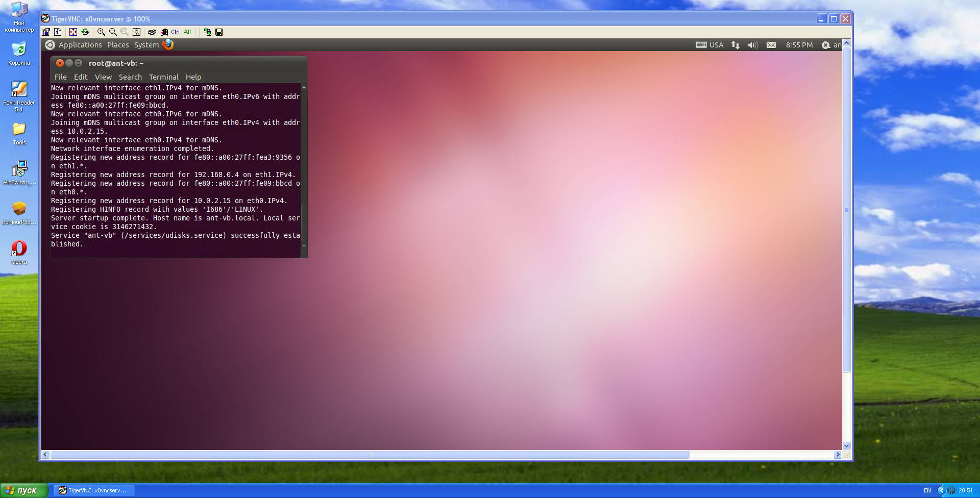Viewport: 980px width, 498px height.
Task: Click the Windows пуск start button
Action: (24, 490)
